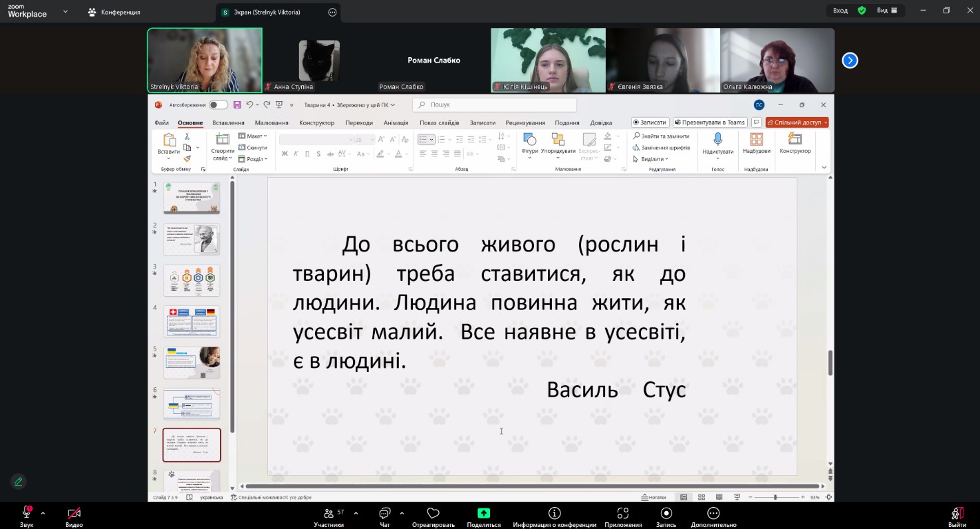Open the Вид view dropdown

pos(887,11)
